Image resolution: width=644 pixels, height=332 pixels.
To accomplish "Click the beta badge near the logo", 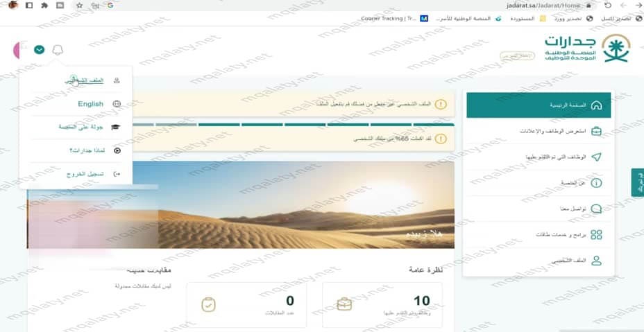I will click(517, 56).
